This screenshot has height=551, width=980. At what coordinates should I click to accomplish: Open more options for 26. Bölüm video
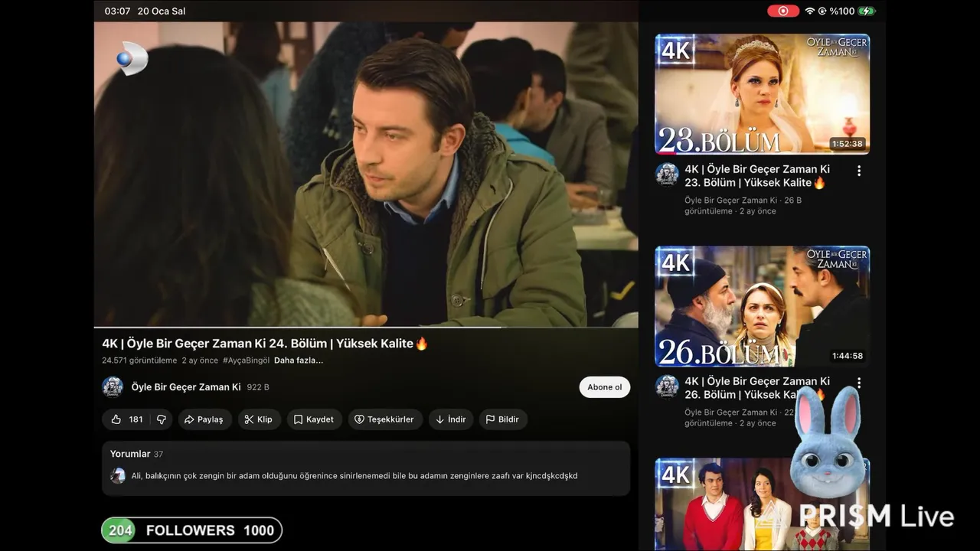point(859,383)
